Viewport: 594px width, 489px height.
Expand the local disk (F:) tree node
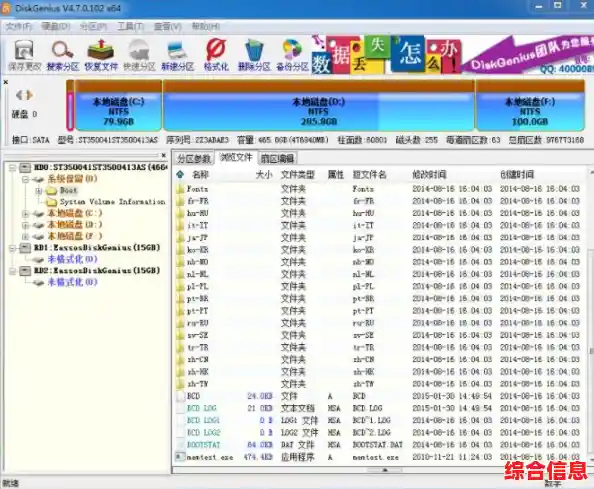tap(25, 236)
